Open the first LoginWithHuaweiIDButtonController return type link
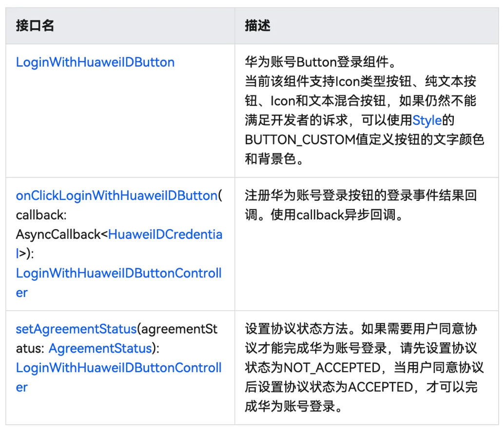This screenshot has height=432, width=504. [x=118, y=273]
